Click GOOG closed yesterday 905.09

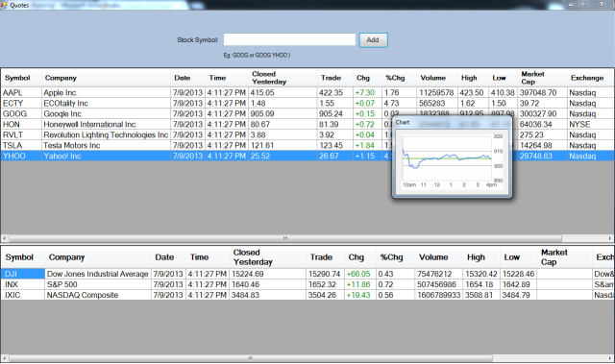tap(283, 114)
